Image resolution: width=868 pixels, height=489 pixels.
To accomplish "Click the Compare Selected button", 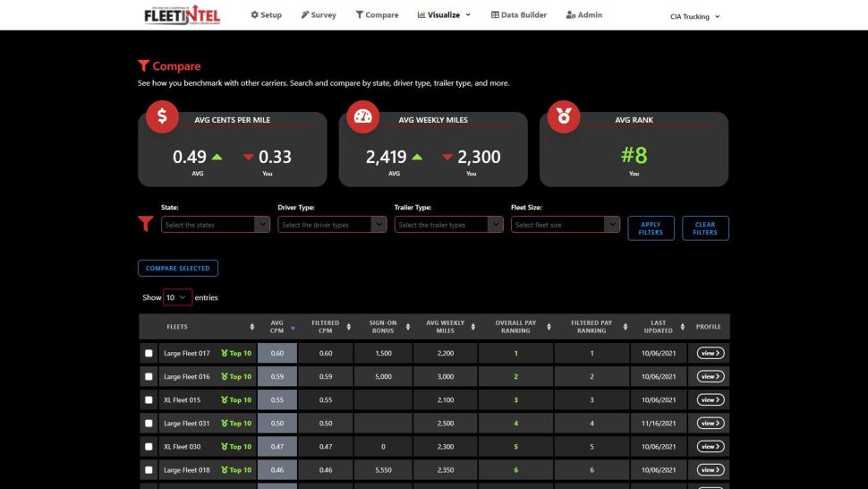I will [x=178, y=268].
